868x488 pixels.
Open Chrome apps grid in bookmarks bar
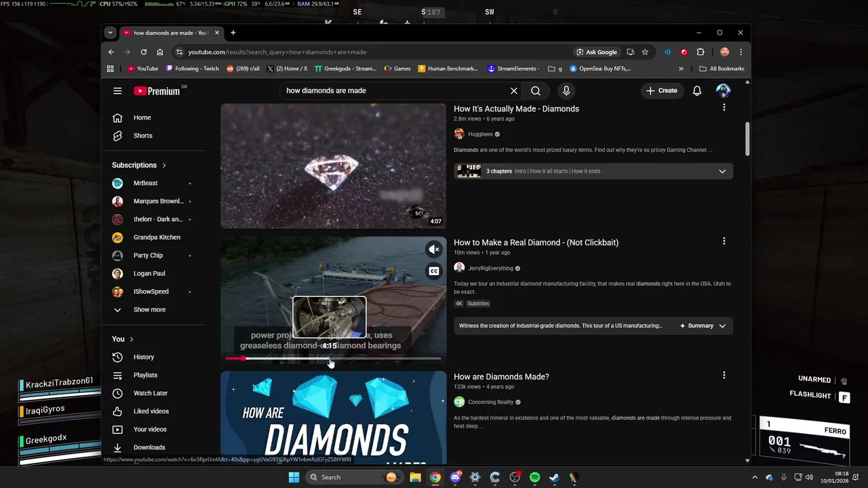pos(111,68)
